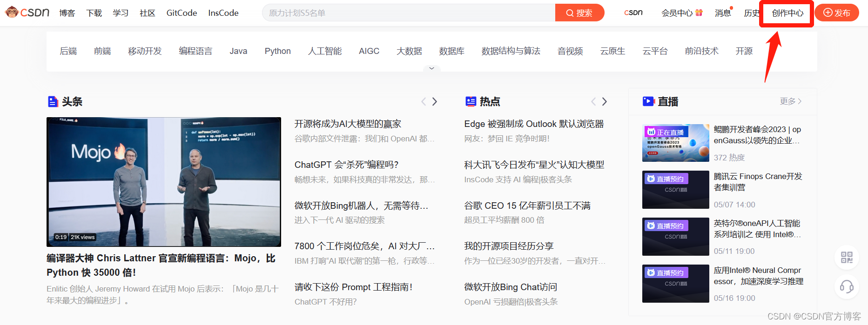Select the 编程语言 category tab

pyautogui.click(x=195, y=51)
